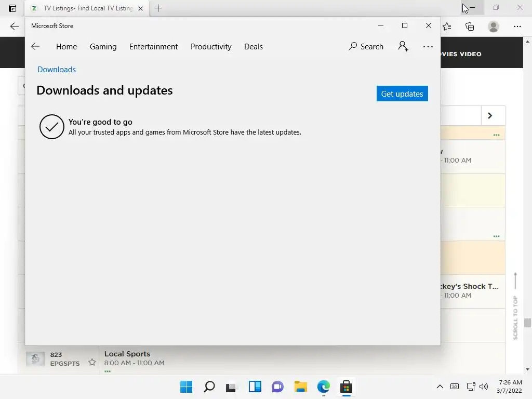The height and width of the screenshot is (399, 532).
Task: View the Deals tab
Action: (254, 46)
